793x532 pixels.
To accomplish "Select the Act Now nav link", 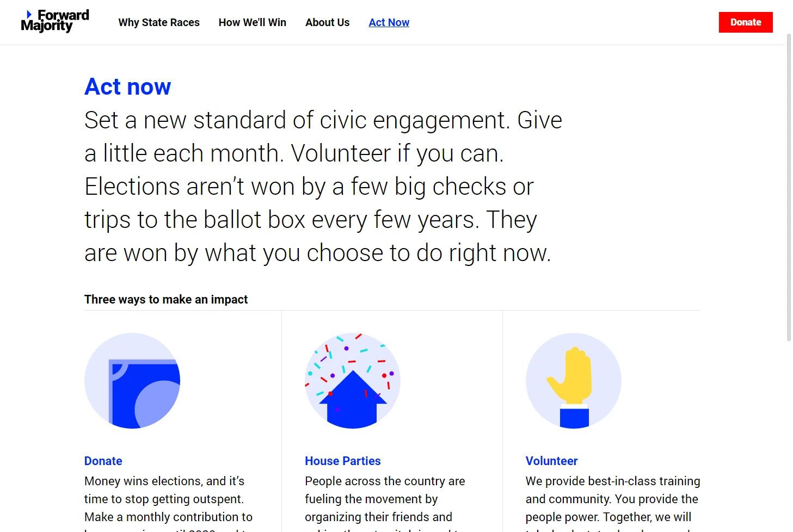I will (389, 22).
